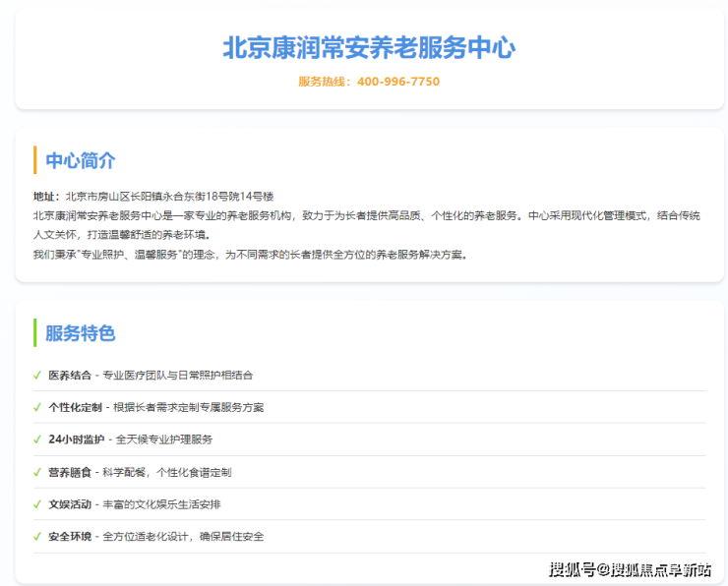This screenshot has width=728, height=586.
Task: Click the checkmark next to 24小时监护
Action: click(37, 439)
